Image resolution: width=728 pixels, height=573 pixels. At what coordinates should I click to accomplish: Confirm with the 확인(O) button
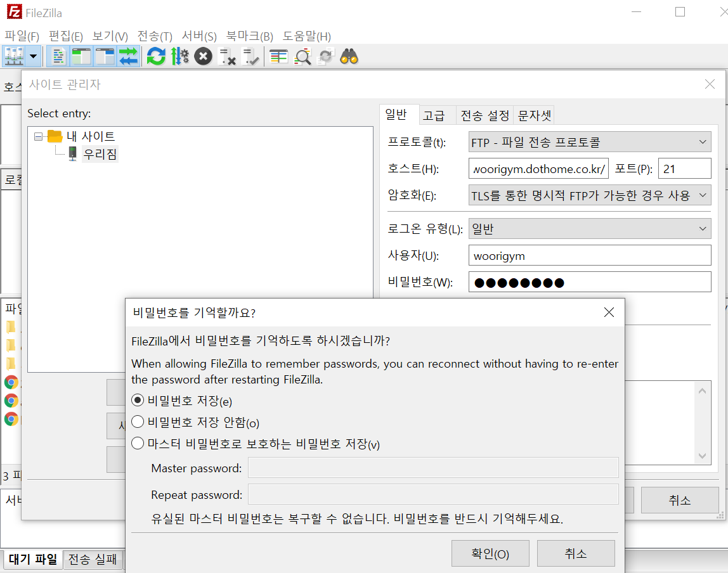point(490,553)
